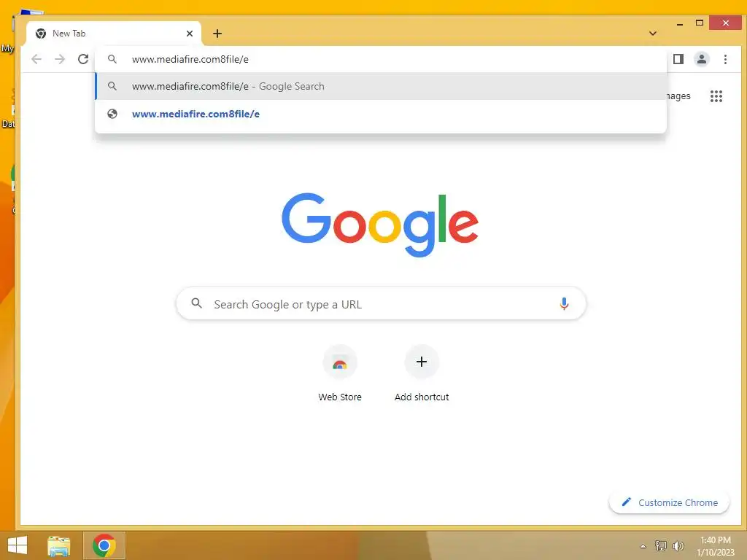The image size is (747, 560).
Task: Choose the bold www.mediafire.com8file/e URL suggestion
Action: click(381, 114)
